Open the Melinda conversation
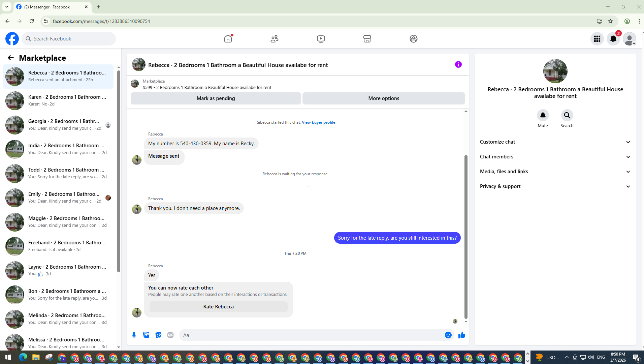 tap(58, 319)
